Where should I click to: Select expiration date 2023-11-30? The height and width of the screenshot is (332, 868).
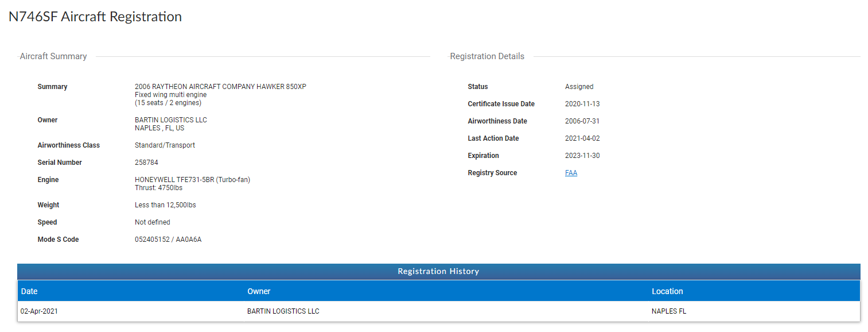pos(582,156)
